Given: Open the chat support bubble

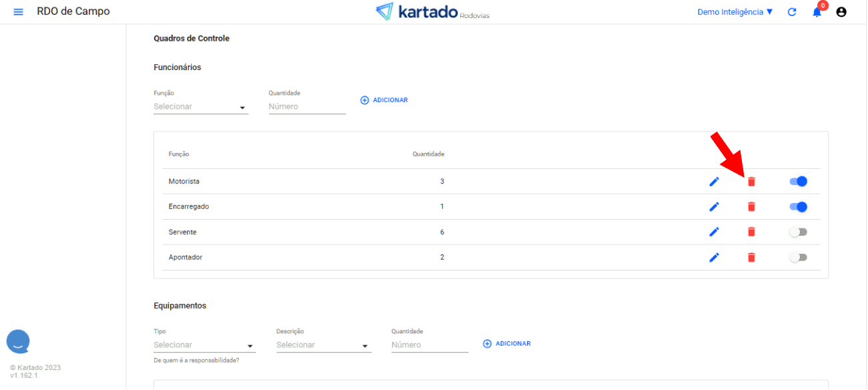Looking at the screenshot, I should click(18, 341).
